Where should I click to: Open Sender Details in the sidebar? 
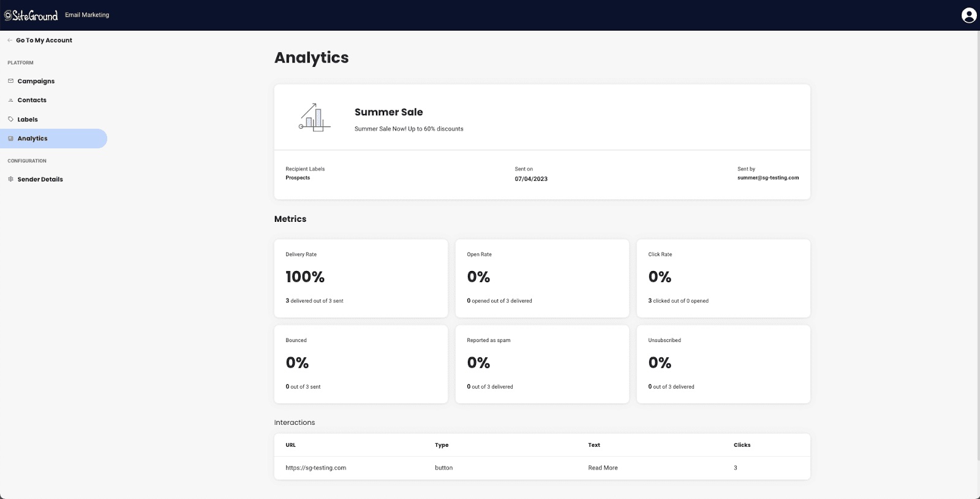click(x=40, y=179)
